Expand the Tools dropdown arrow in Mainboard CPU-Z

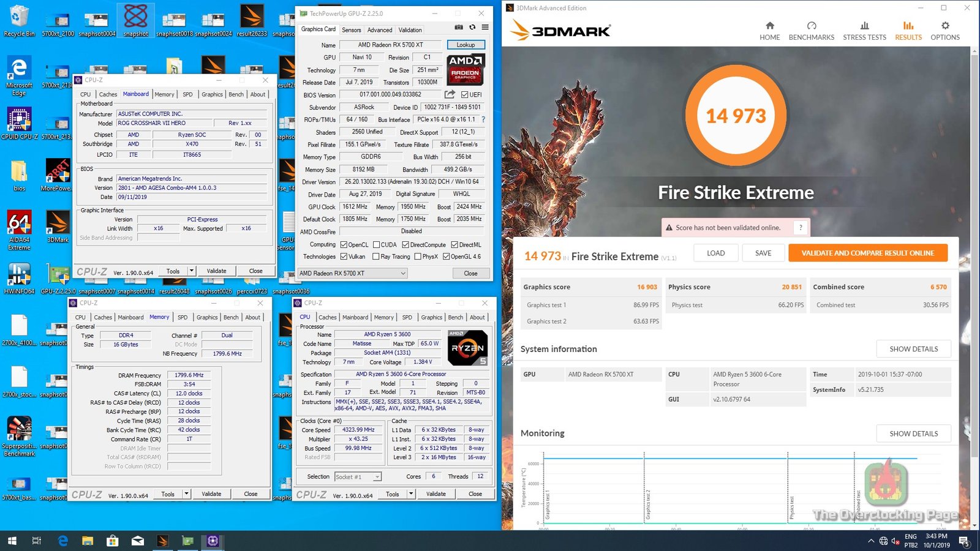[191, 271]
